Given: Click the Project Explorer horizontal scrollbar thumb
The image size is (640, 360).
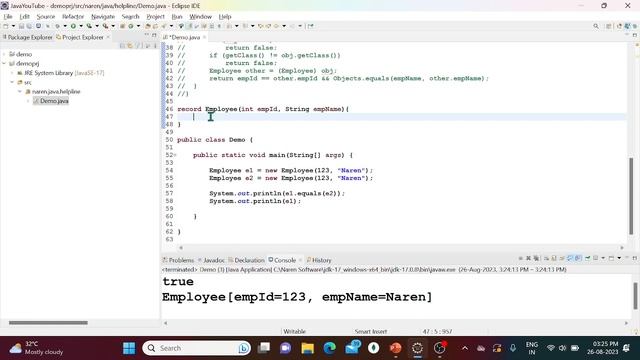Looking at the screenshot, I should click(x=48, y=322).
